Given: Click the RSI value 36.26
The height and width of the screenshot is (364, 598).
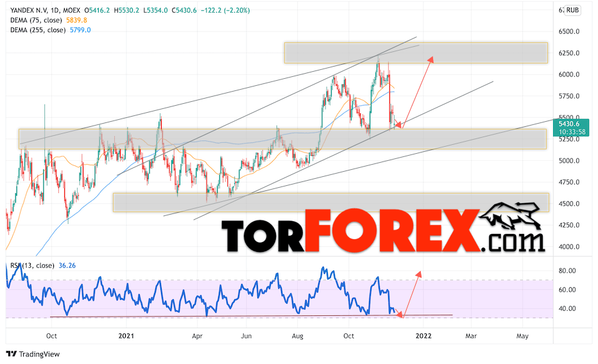Looking at the screenshot, I should point(67,265).
